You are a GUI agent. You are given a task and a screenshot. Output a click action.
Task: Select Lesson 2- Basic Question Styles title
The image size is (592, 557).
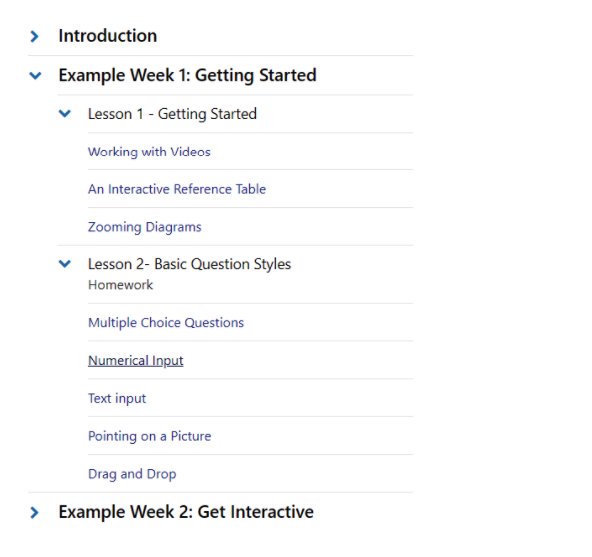(189, 264)
